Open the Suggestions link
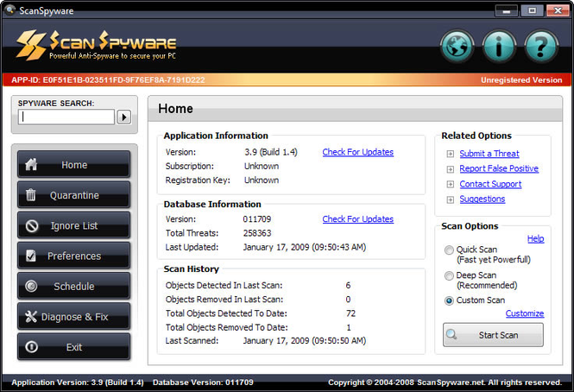The width and height of the screenshot is (574, 392). [483, 199]
